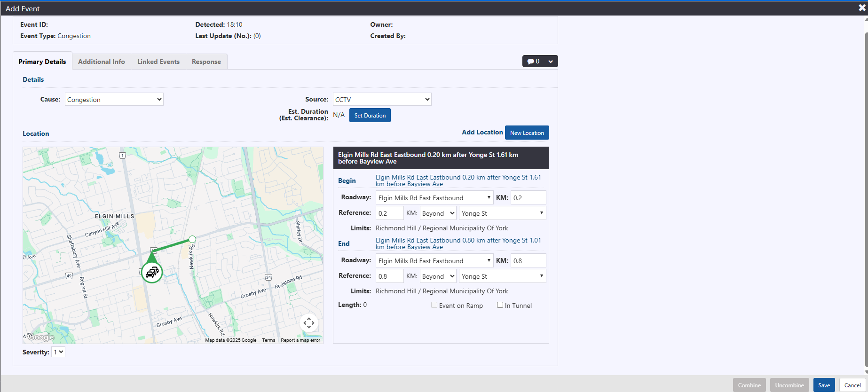Click the New Location button
This screenshot has width=868, height=392.
tap(527, 133)
